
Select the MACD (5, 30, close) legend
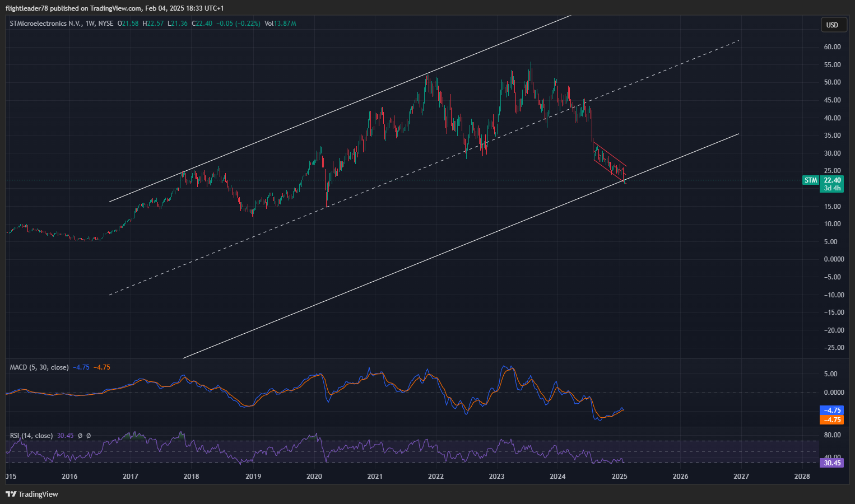[39, 367]
